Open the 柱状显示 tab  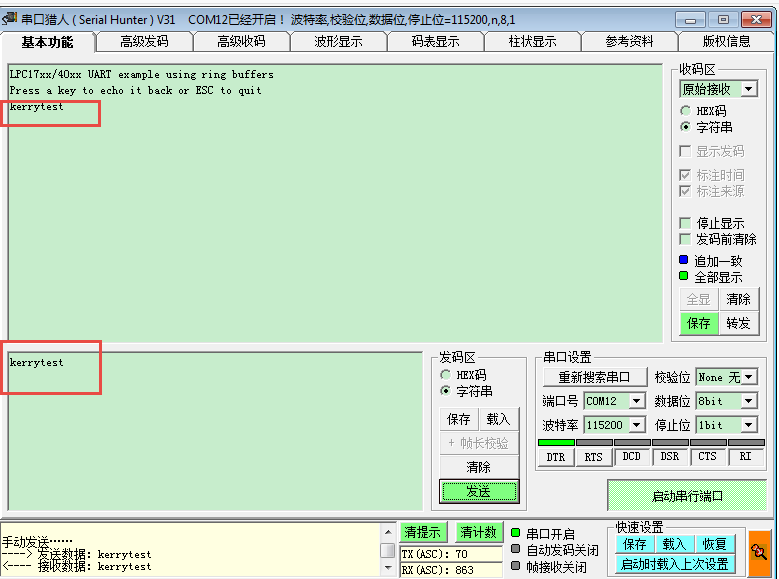[x=533, y=41]
